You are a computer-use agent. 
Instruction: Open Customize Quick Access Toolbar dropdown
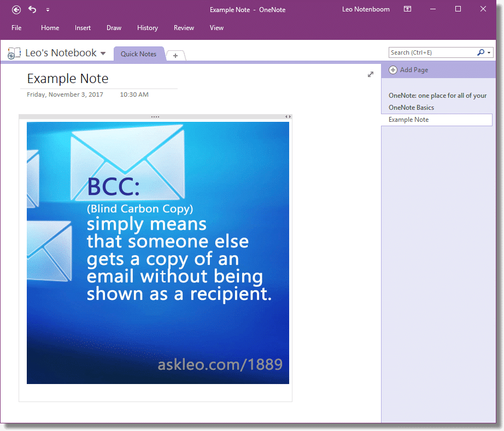pos(48,10)
